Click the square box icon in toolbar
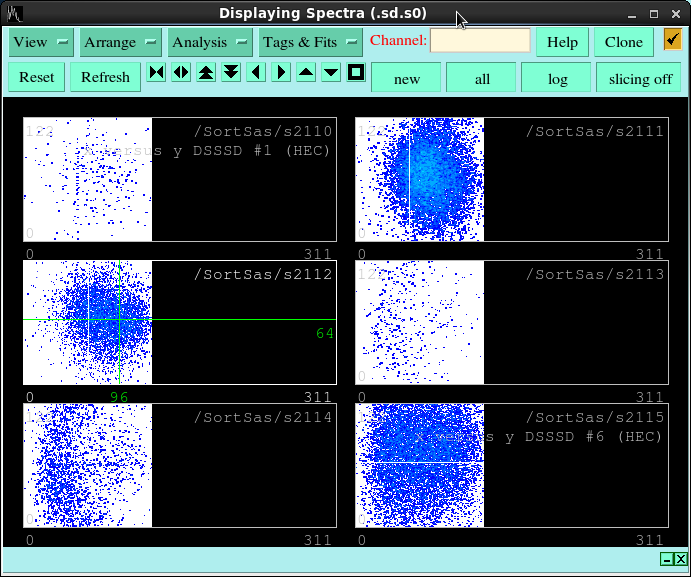 356,72
